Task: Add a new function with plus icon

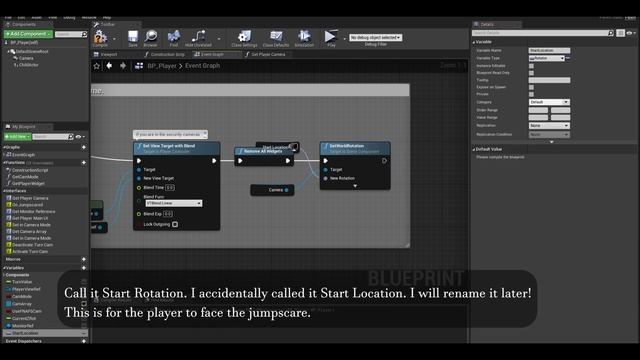Action: click(84, 162)
